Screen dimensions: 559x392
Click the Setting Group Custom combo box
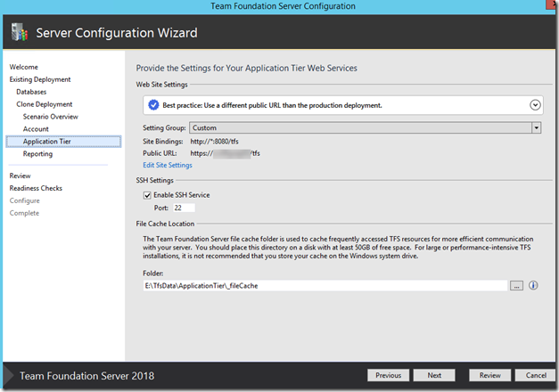(x=365, y=127)
